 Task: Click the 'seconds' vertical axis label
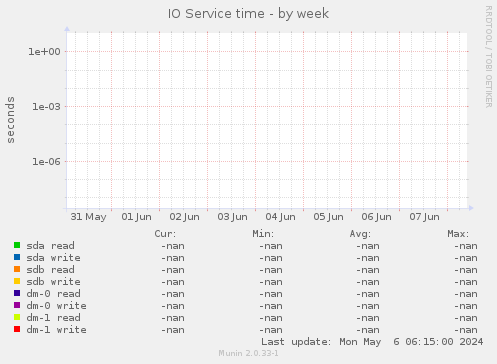point(11,120)
